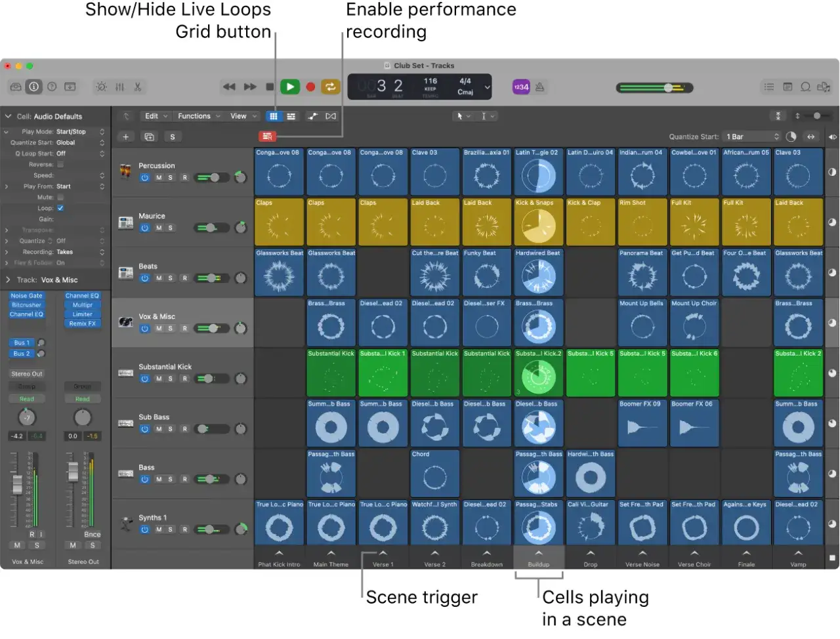Adjust the Maurice track volume slider
The image size is (840, 639).
[x=212, y=228]
